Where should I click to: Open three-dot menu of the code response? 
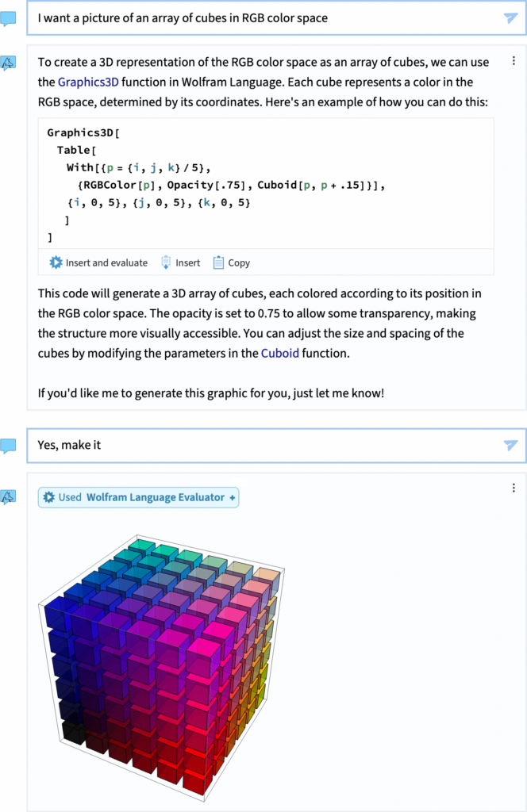(514, 60)
